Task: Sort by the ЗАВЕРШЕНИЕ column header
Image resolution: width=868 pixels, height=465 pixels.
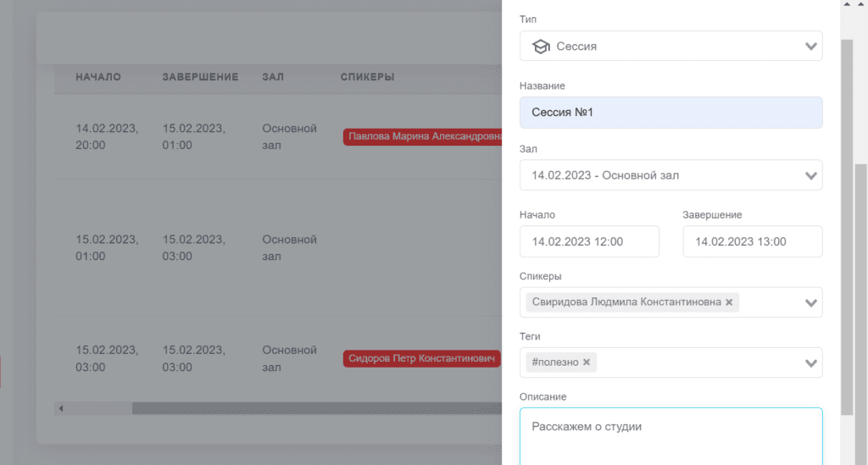Action: click(200, 77)
